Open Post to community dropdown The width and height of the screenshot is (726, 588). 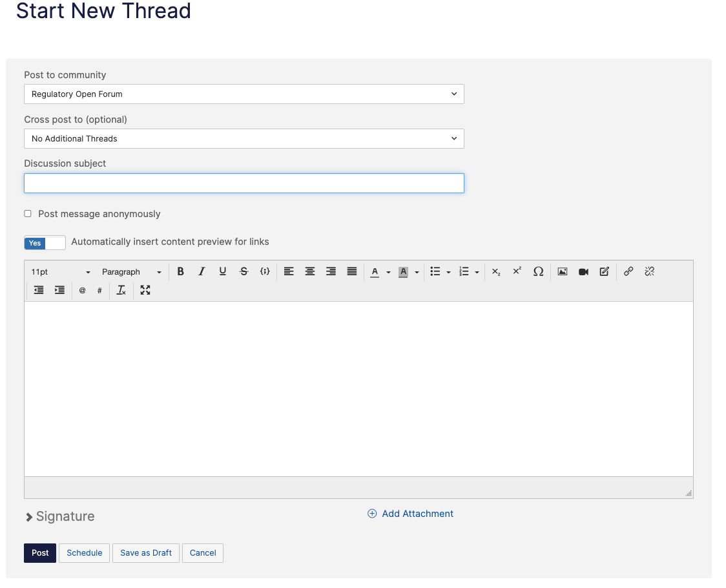244,94
